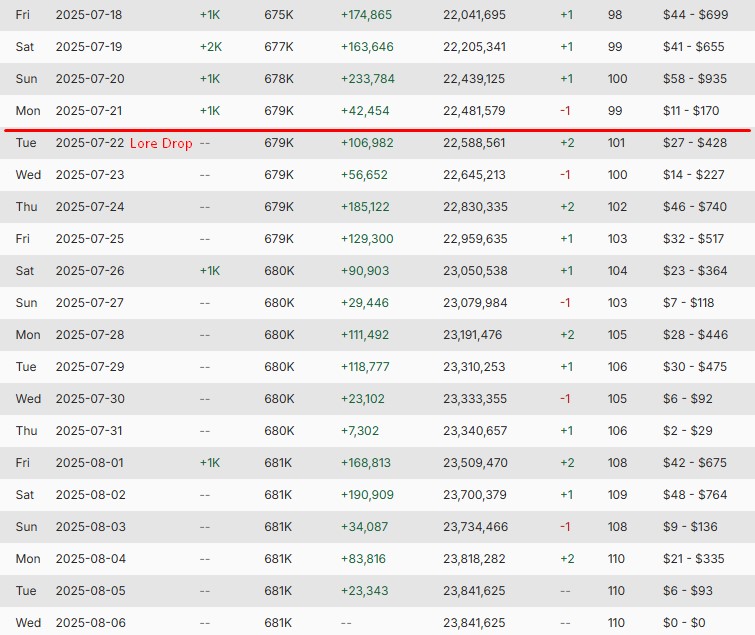Click the Lore Drop label
The height and width of the screenshot is (635, 755).
(x=161, y=143)
